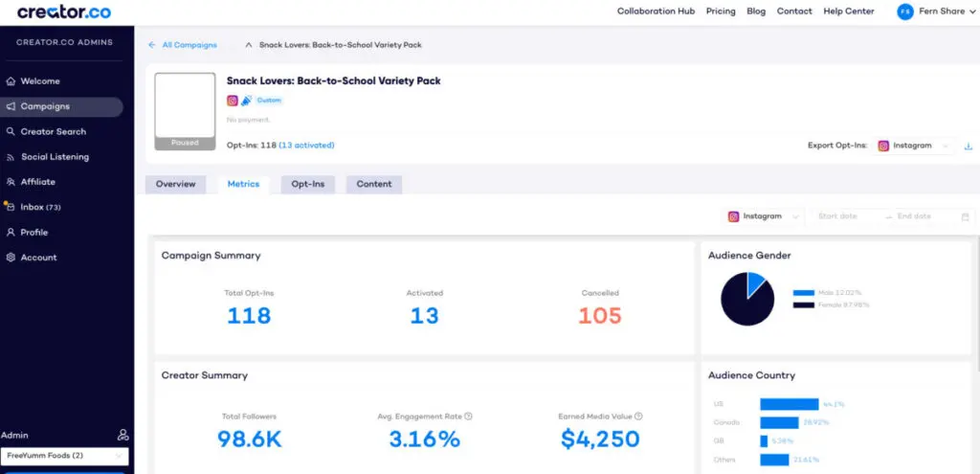
Task: Switch to the Content tab
Action: tap(373, 184)
